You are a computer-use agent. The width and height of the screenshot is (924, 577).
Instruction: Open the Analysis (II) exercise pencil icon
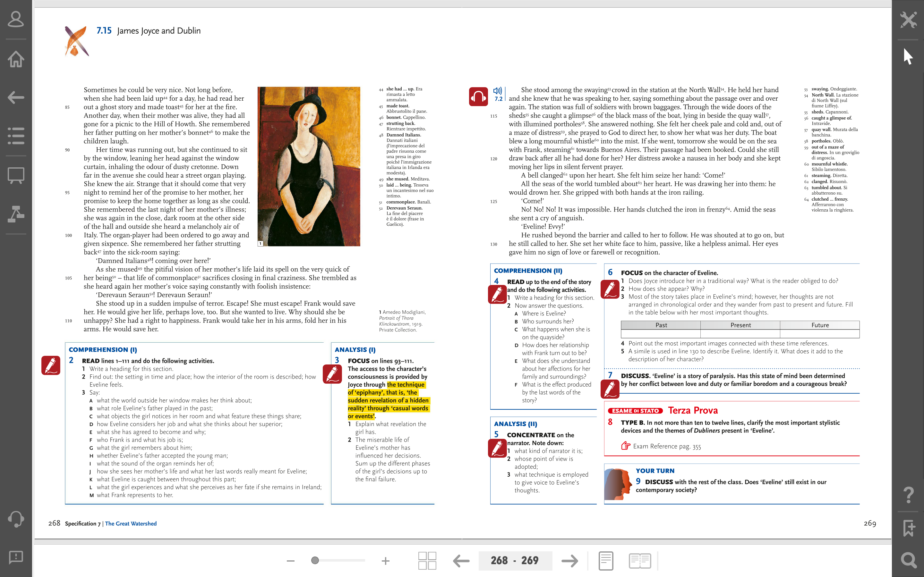[x=498, y=448]
